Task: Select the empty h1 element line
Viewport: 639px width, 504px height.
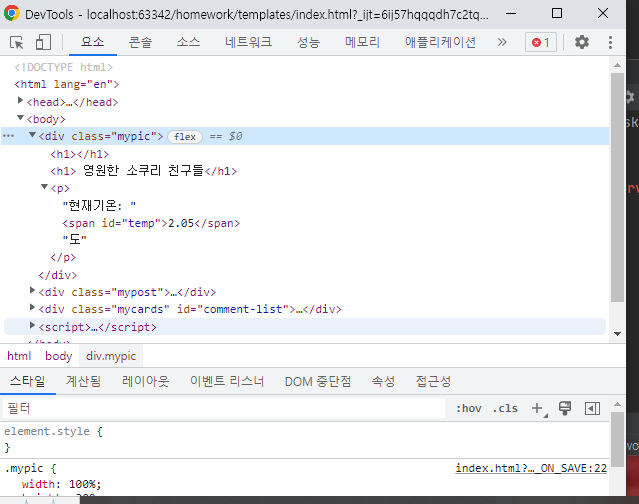Action: pyautogui.click(x=80, y=154)
